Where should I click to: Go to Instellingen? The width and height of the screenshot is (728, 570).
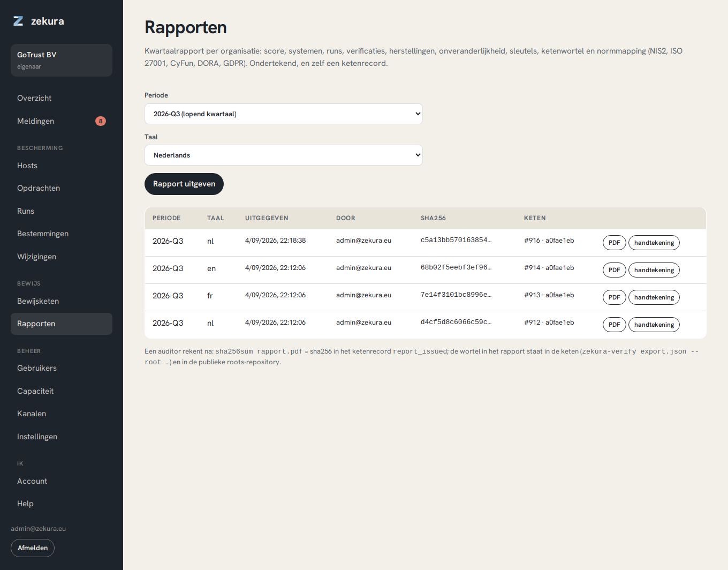pos(62,437)
